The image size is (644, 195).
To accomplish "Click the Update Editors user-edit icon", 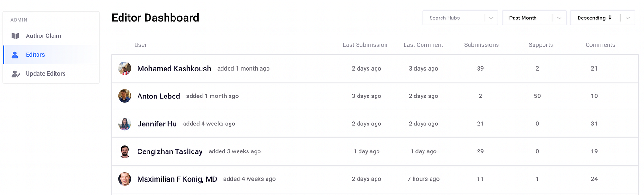I will [16, 74].
